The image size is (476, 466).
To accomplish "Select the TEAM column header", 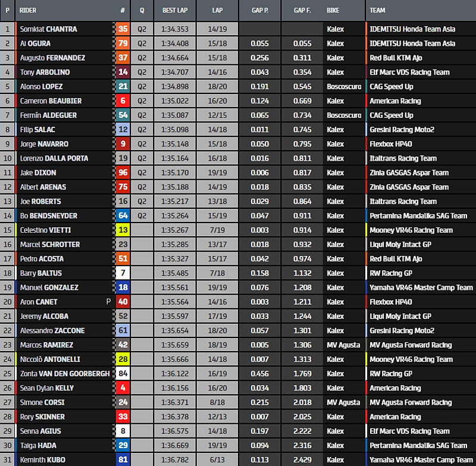I will pyautogui.click(x=377, y=10).
